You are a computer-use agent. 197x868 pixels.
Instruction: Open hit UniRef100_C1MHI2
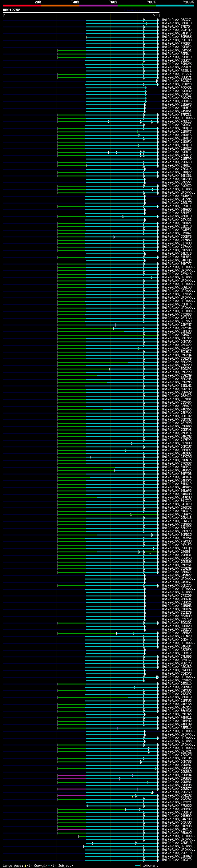[177, 108]
